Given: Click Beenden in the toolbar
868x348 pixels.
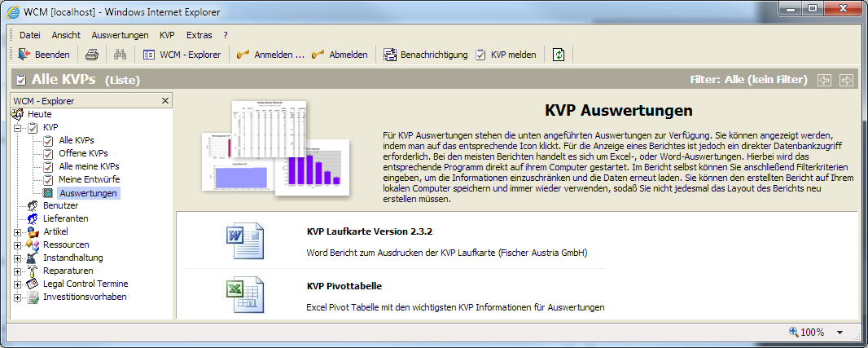Looking at the screenshot, I should pyautogui.click(x=44, y=55).
